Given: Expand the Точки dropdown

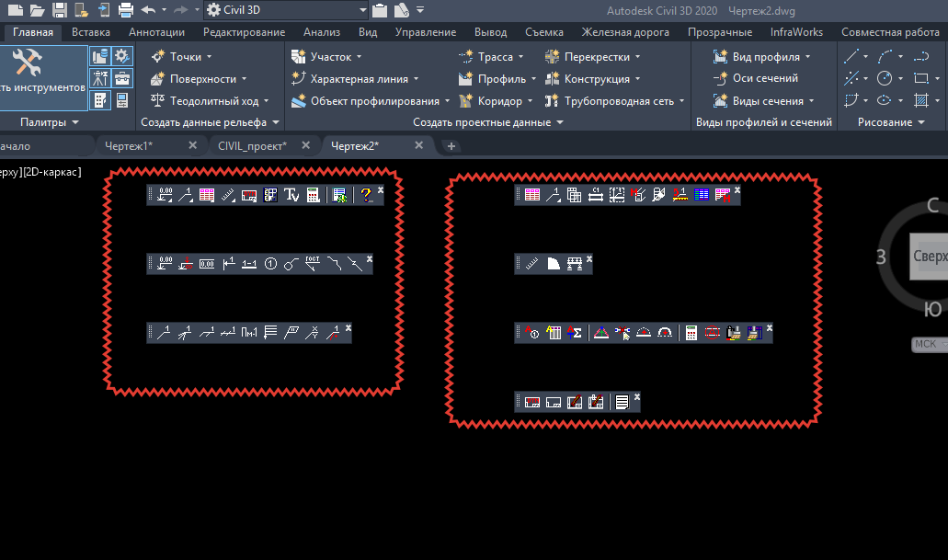Looking at the screenshot, I should coord(210,57).
